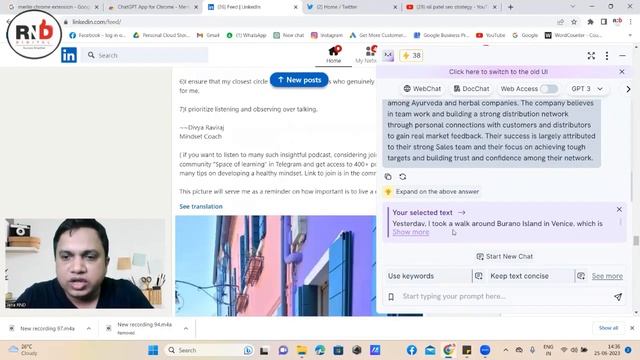Expand Merlin panel to full screen
Viewport: 640px width, 360px height.
pos(591,56)
